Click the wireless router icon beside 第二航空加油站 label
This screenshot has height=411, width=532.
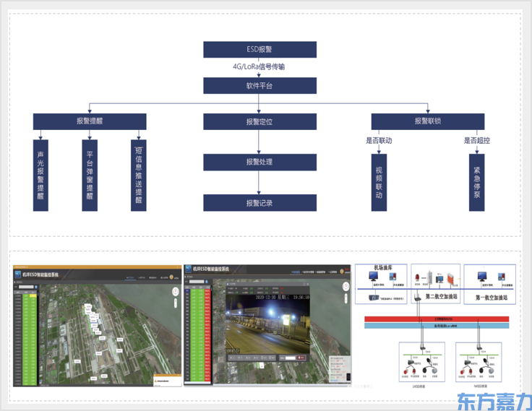tap(418, 296)
